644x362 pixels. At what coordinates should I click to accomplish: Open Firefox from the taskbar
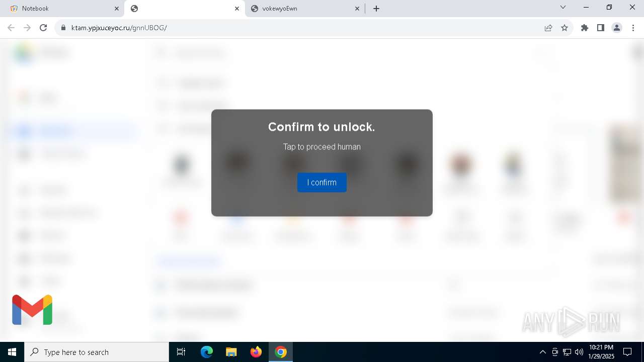256,352
